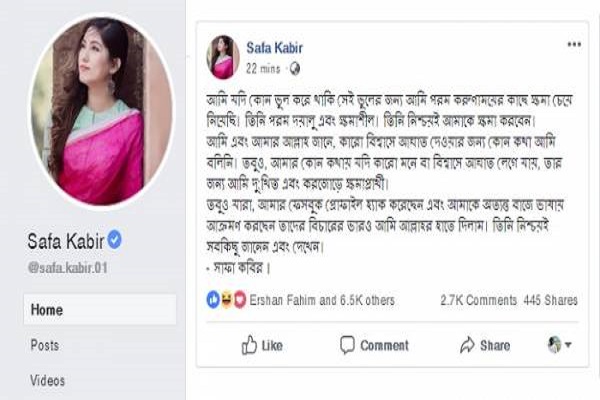This screenshot has width=600, height=400.
Task: Click the haha reaction emoji
Action: click(226, 299)
